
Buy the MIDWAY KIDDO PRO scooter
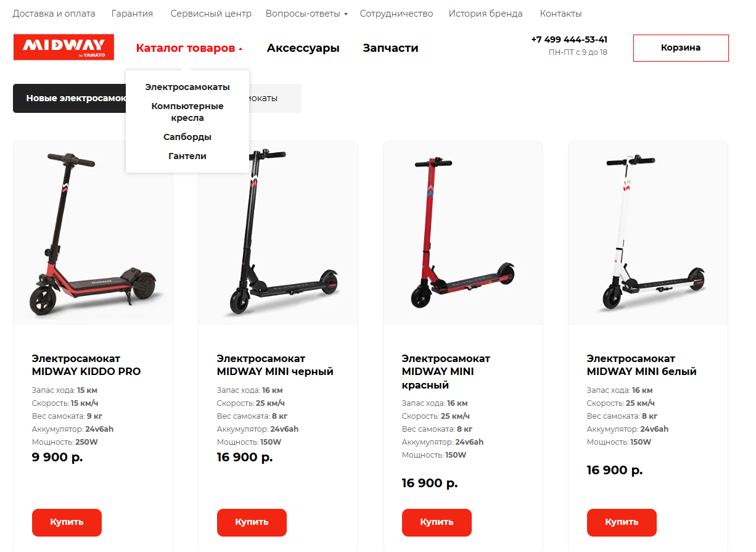67,522
